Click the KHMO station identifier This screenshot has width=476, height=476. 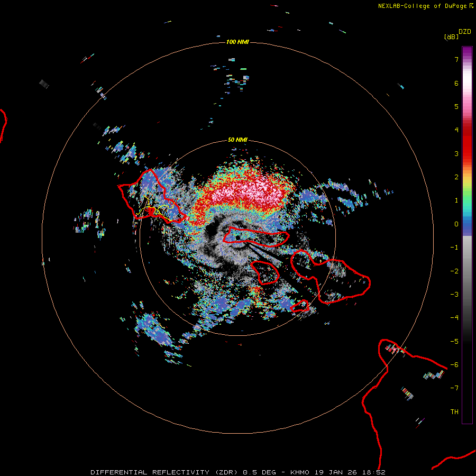[x=300, y=472]
